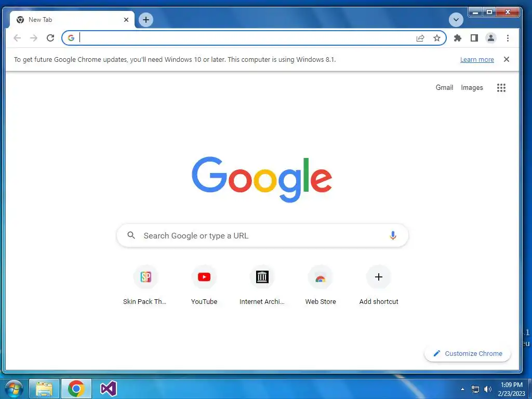The width and height of the screenshot is (532, 399).
Task: Open Gmail link
Action: click(x=445, y=87)
